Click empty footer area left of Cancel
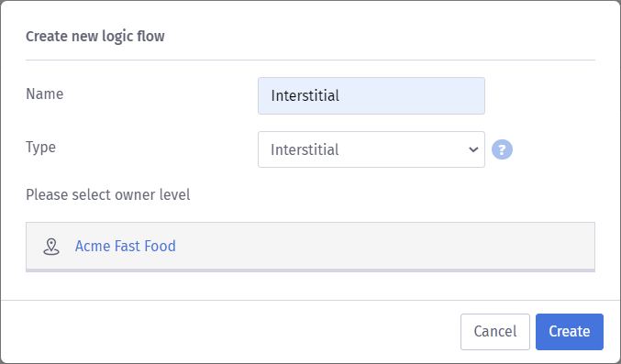Viewport: 621px width, 364px height. coord(229,332)
